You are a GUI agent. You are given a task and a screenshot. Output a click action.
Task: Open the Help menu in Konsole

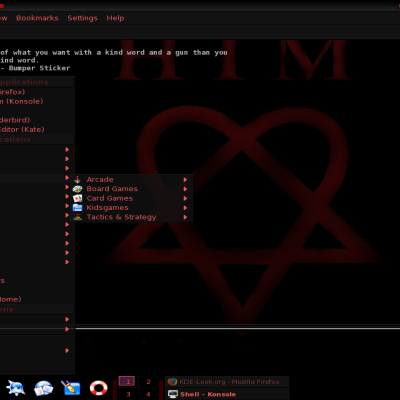[x=115, y=18]
